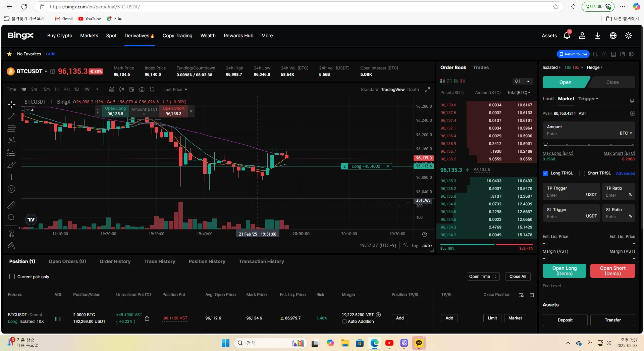Select the Limit order type tab
This screenshot has width=644, height=351.
click(548, 99)
